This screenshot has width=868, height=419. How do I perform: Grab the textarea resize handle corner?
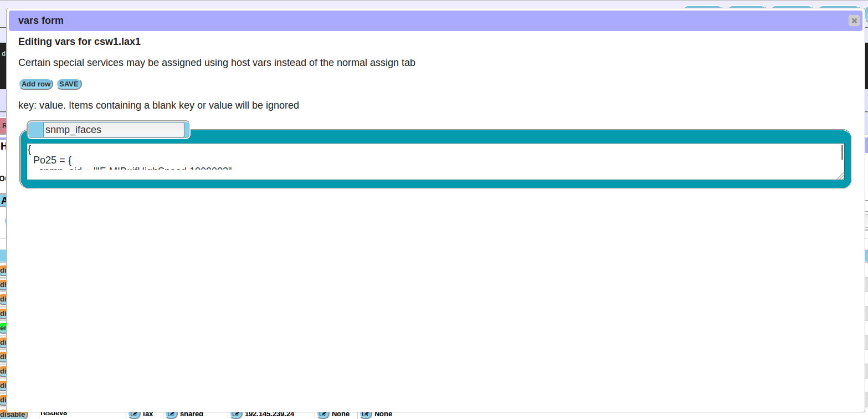coord(840,176)
